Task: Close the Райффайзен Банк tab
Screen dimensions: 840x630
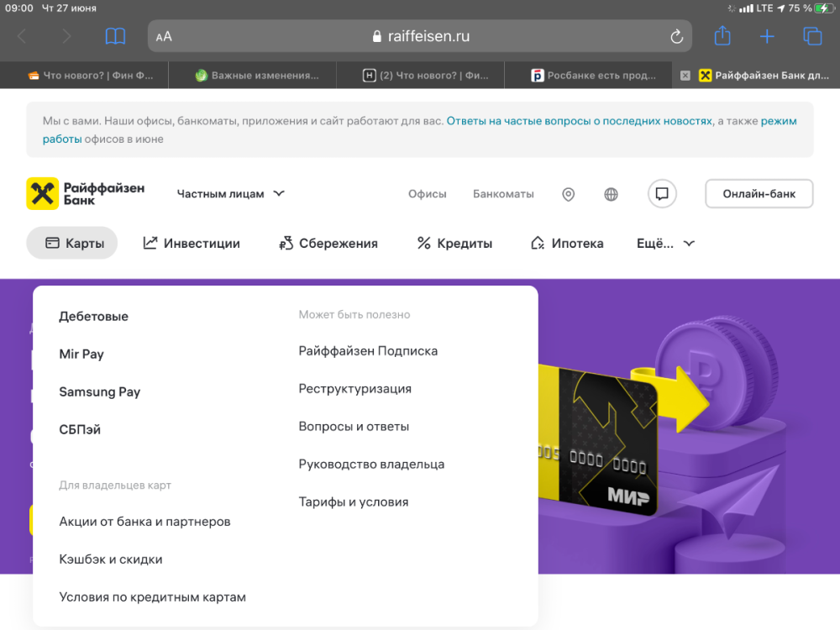Action: [685, 75]
